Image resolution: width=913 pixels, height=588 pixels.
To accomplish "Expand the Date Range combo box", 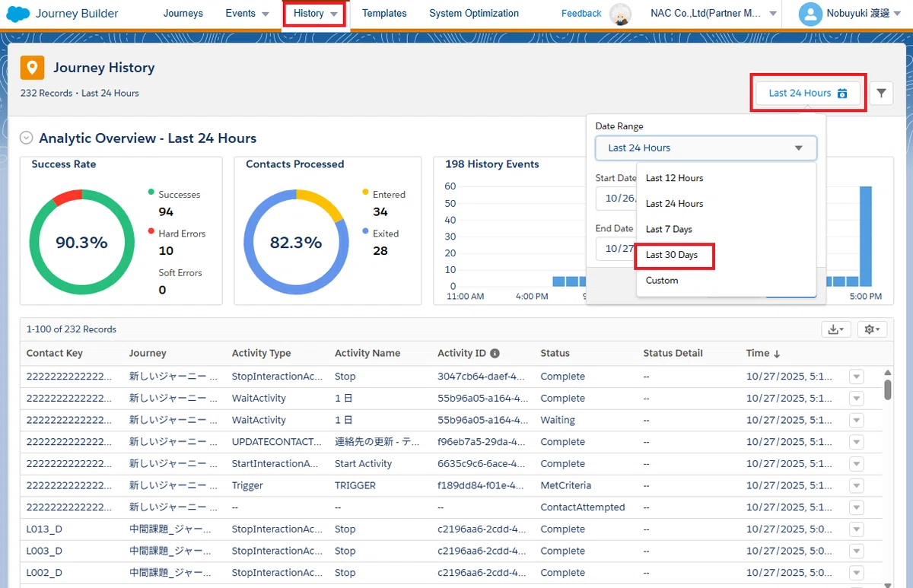I will click(x=706, y=148).
